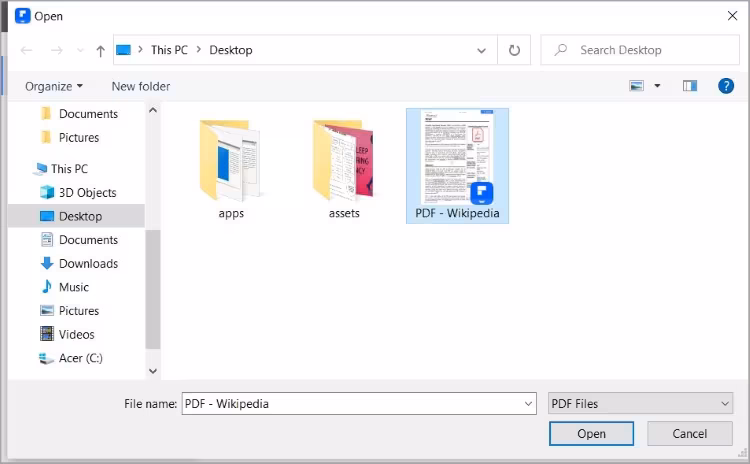
Task: Select the PDF - Wikipedia file thumbnail
Action: click(x=457, y=166)
